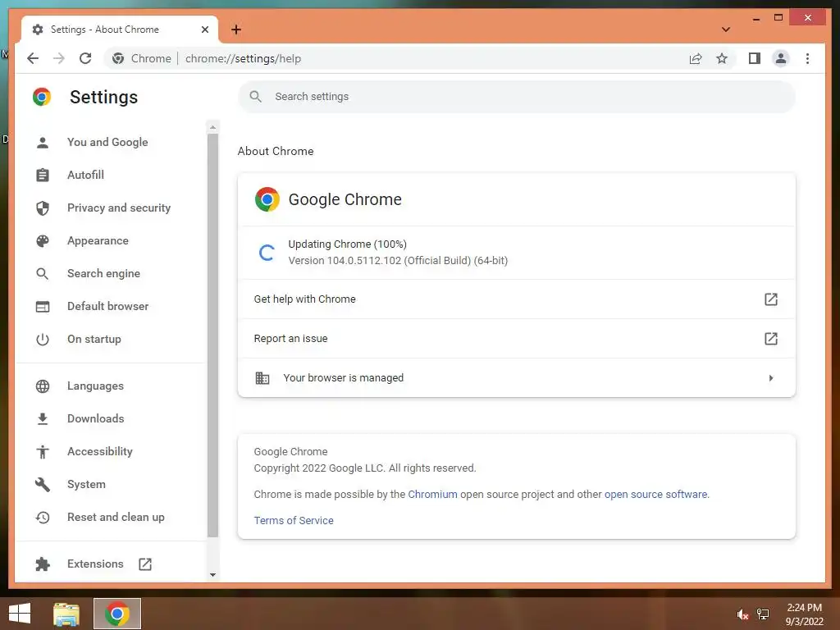The image size is (840, 630).
Task: Bookmark this page with the star icon
Action: (x=722, y=58)
